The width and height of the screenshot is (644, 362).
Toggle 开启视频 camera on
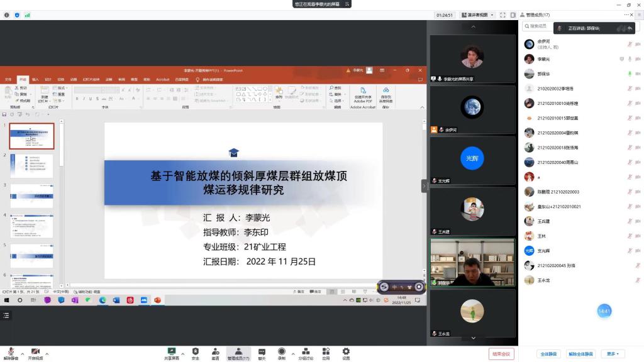click(35, 353)
